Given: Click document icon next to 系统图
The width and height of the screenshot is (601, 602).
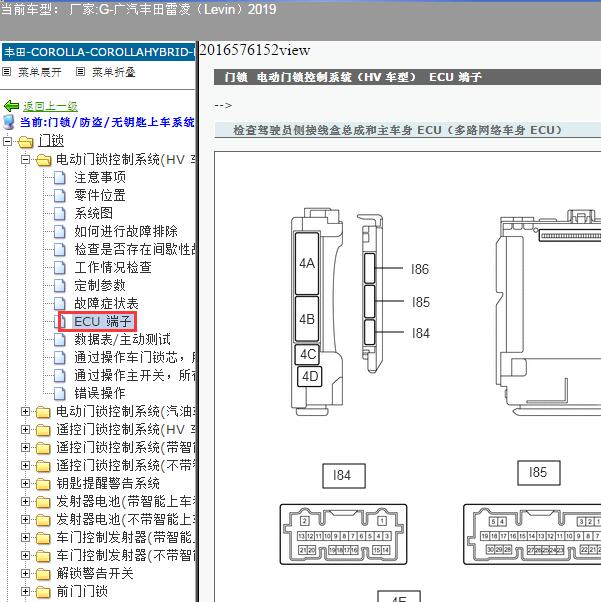Looking at the screenshot, I should pos(60,213).
